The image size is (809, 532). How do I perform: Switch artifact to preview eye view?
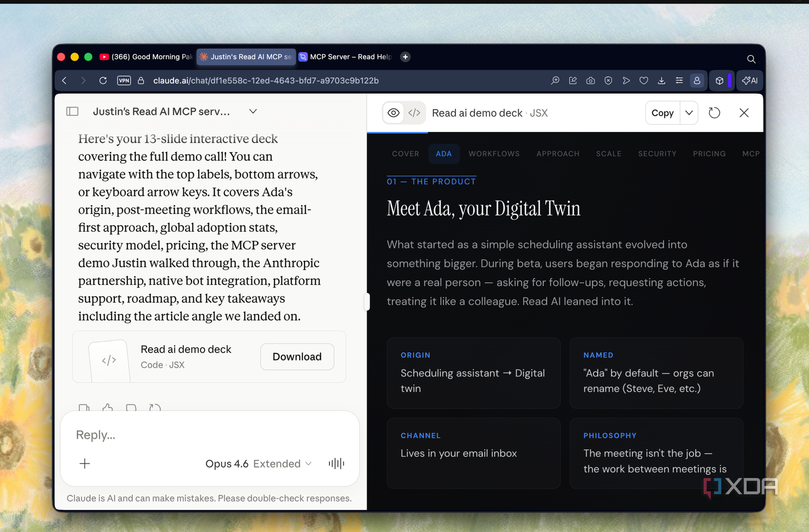pos(393,113)
